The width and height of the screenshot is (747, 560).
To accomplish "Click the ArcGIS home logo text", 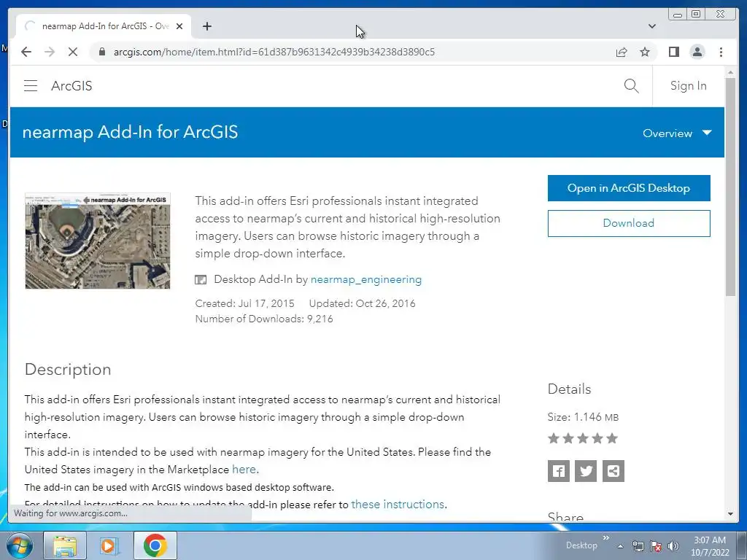I will (x=71, y=86).
